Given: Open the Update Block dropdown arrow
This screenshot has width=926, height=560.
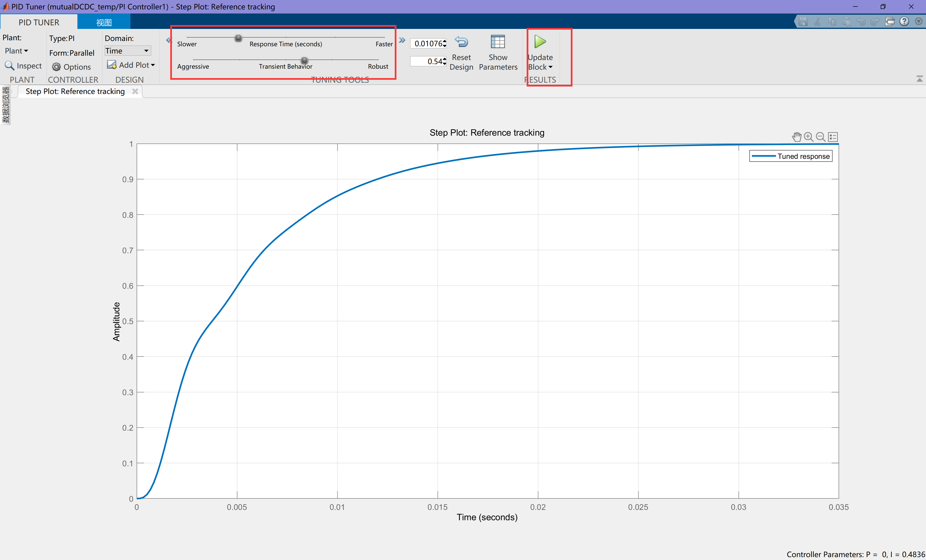Looking at the screenshot, I should [551, 67].
